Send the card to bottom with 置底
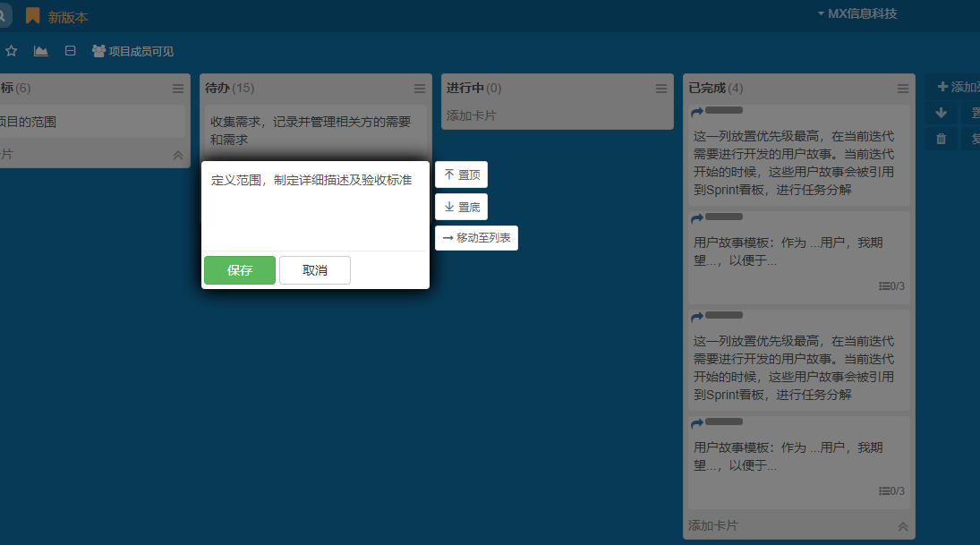 (x=461, y=207)
